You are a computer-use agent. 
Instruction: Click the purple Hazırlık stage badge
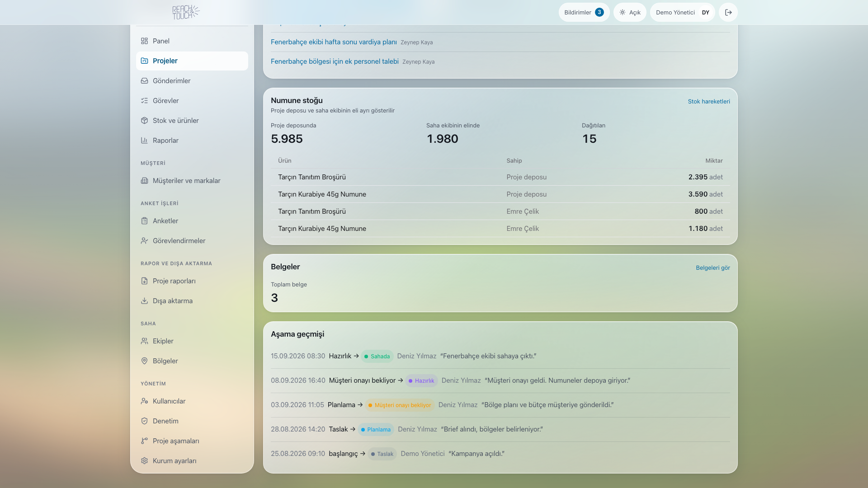(x=421, y=381)
